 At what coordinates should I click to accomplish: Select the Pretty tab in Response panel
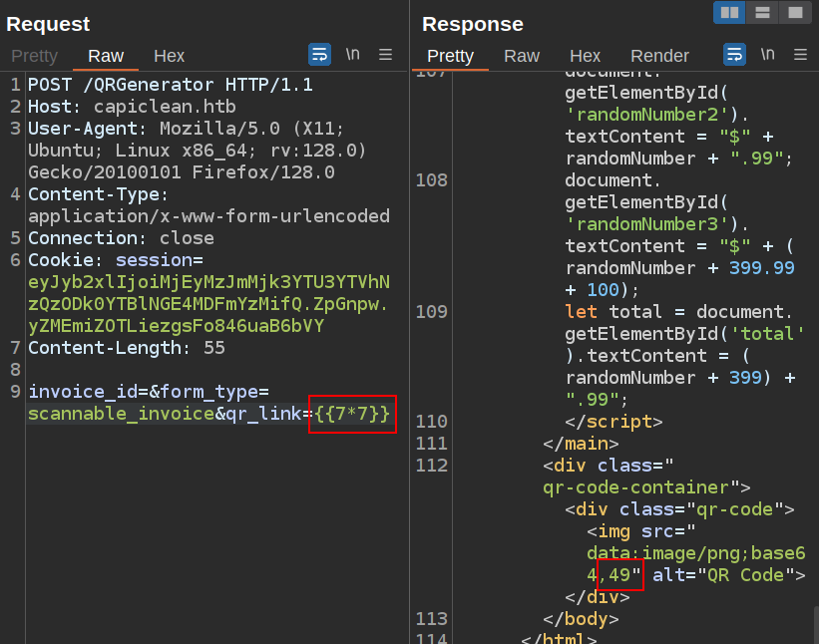(450, 56)
